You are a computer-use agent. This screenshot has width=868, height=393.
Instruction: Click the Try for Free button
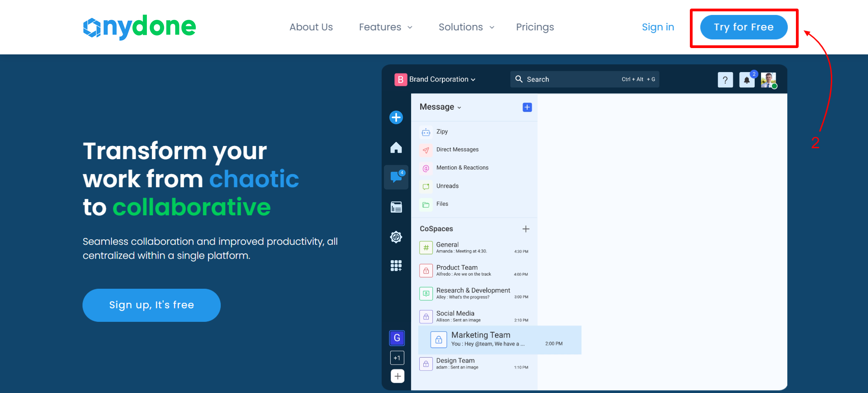click(744, 27)
